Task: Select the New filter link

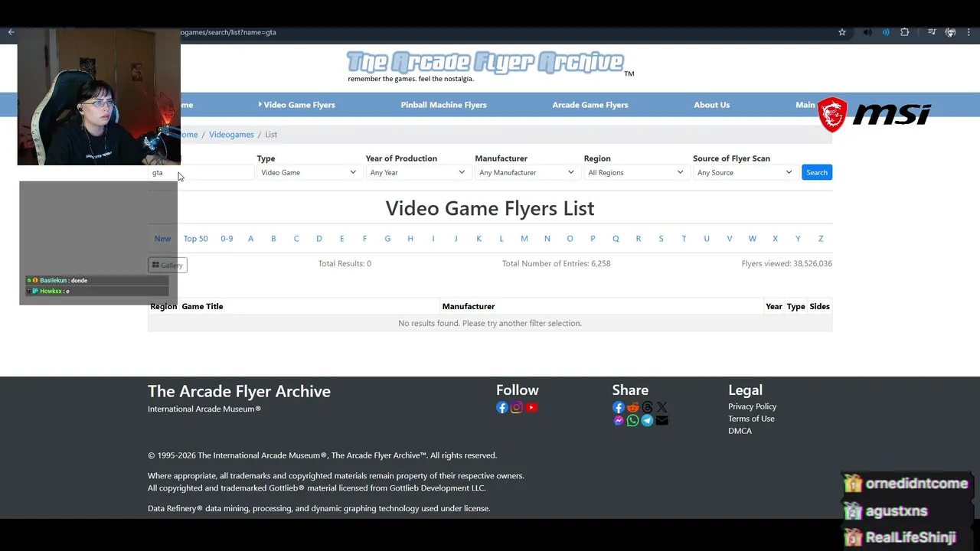Action: coord(162,239)
